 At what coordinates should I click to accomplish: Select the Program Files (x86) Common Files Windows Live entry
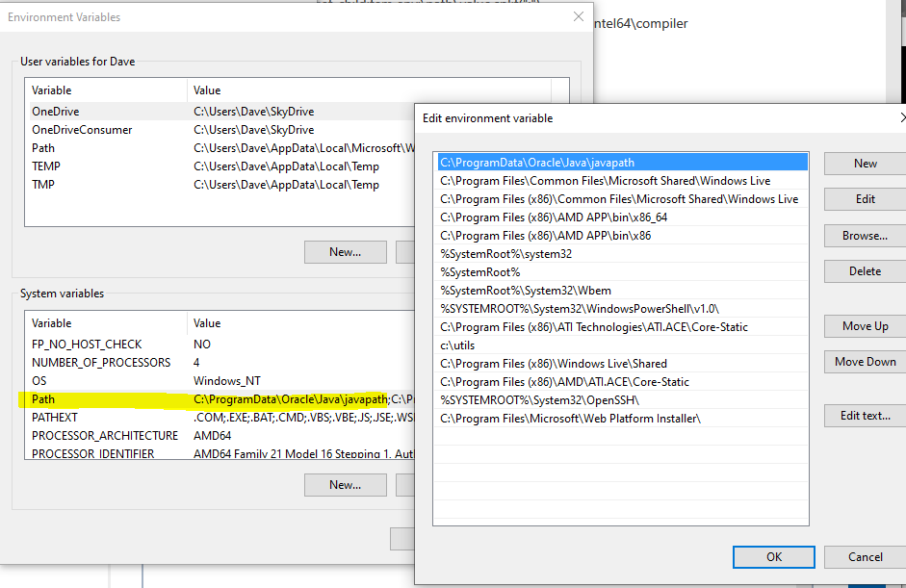[x=621, y=199]
